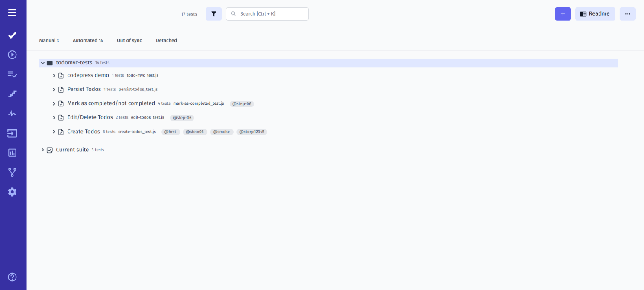
Task: Collapse the todomvc-tests folder
Action: tap(42, 62)
